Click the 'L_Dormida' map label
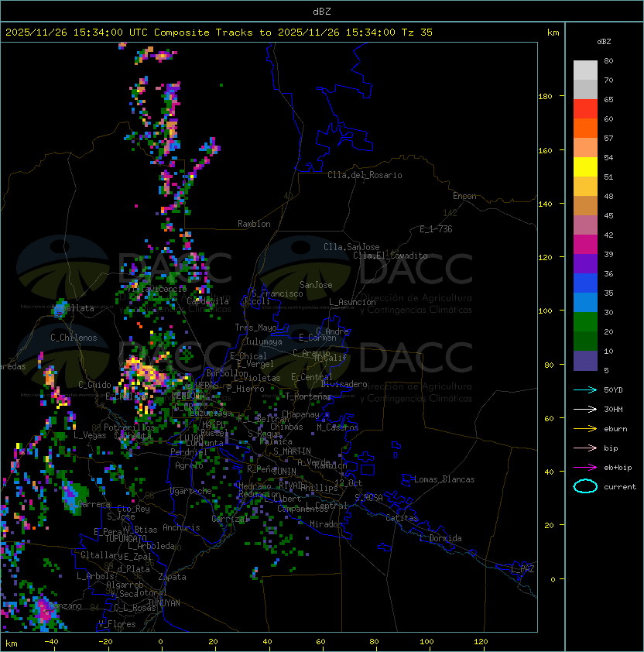This screenshot has width=644, height=652. tap(440, 538)
